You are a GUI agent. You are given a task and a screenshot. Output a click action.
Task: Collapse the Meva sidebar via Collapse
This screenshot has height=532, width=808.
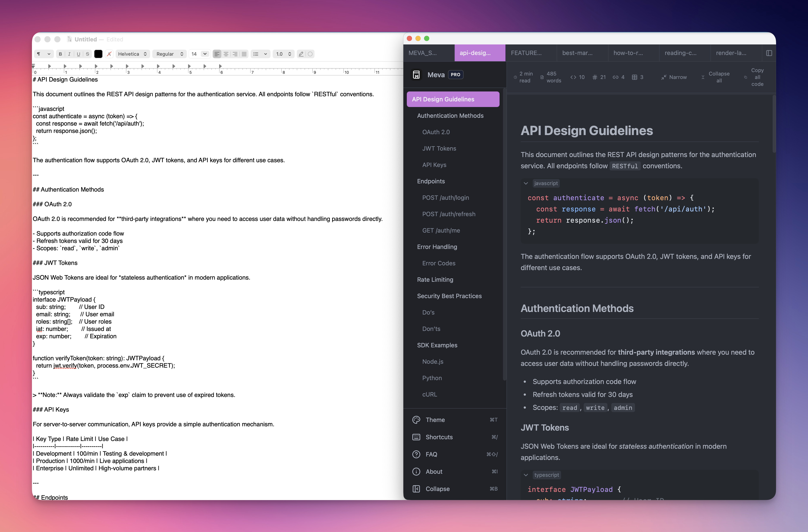click(455, 489)
